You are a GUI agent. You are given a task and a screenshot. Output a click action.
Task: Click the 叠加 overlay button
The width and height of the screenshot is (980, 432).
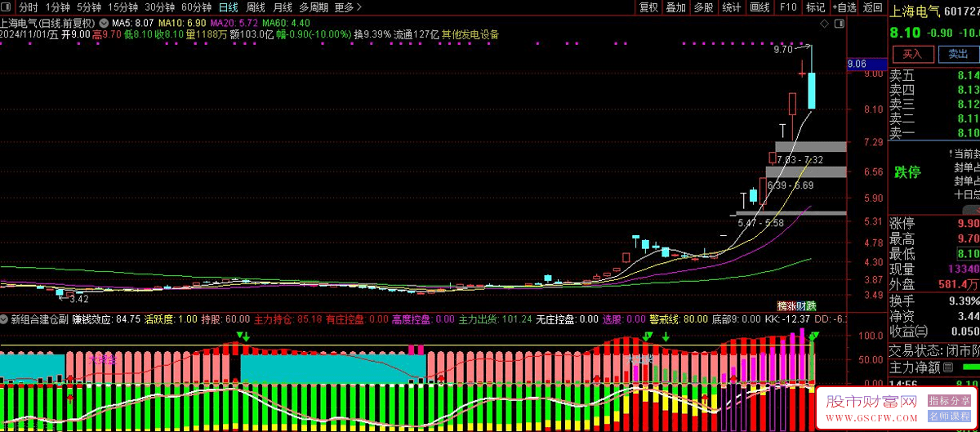[x=676, y=7]
